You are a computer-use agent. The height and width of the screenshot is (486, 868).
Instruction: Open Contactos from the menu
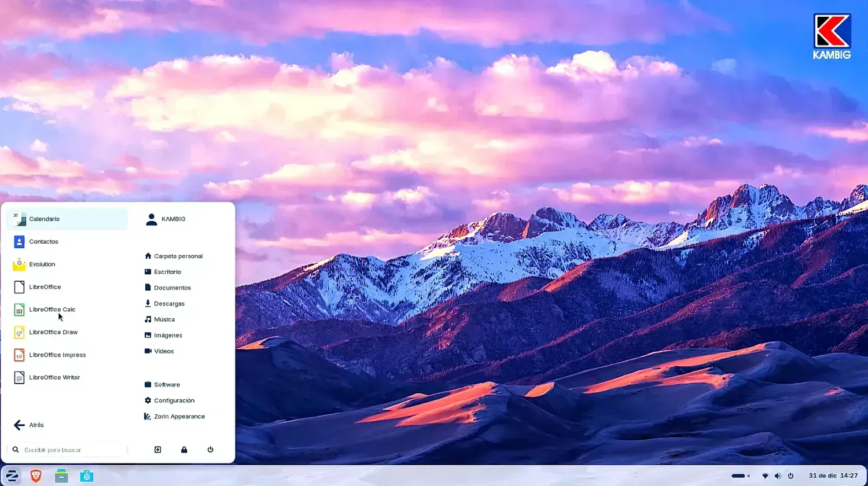(44, 241)
